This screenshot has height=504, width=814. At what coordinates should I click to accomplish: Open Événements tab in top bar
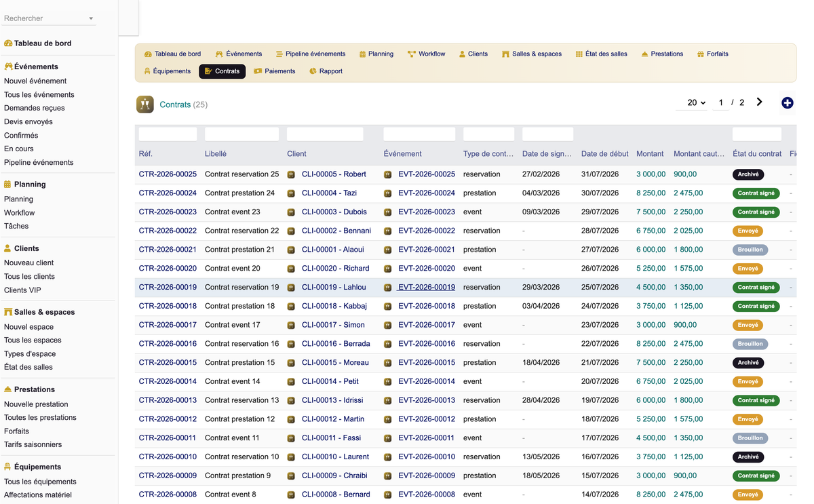(239, 54)
